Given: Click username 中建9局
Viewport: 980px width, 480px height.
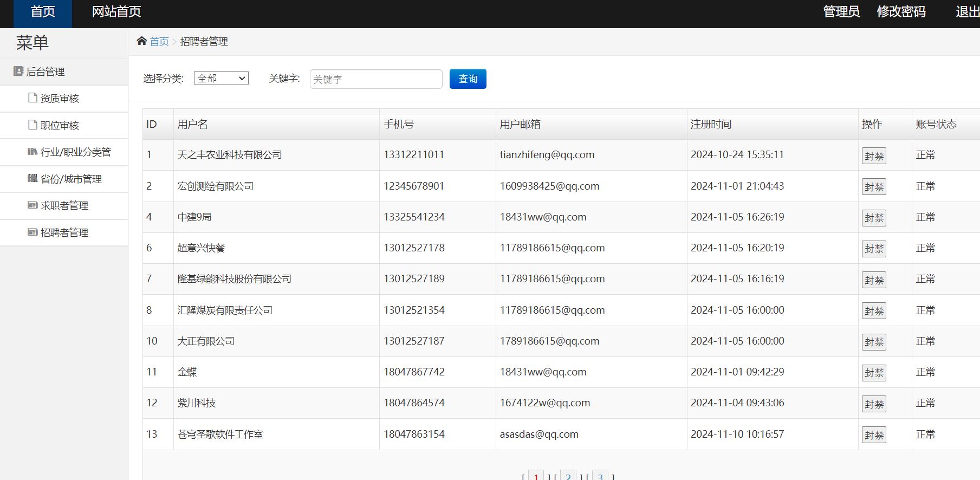Looking at the screenshot, I should [194, 217].
